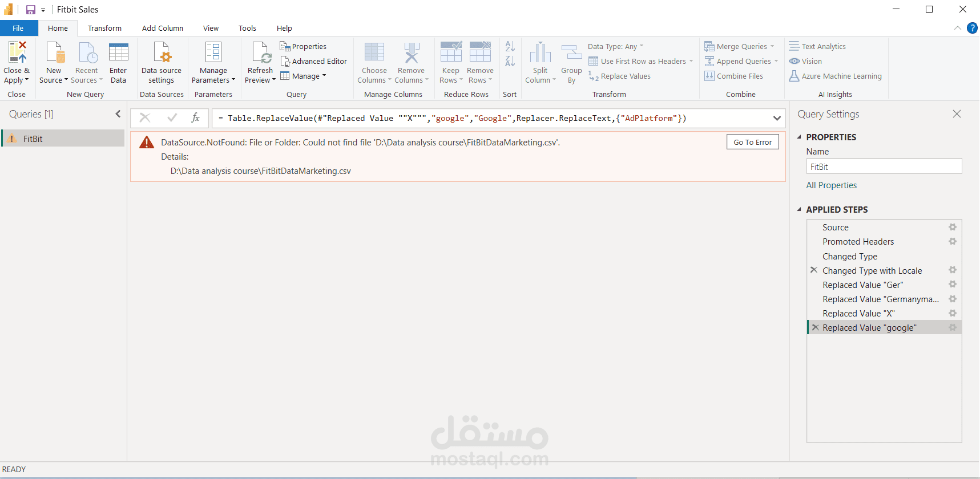The width and height of the screenshot is (980, 479).
Task: Open query Properties
Action: point(303,46)
